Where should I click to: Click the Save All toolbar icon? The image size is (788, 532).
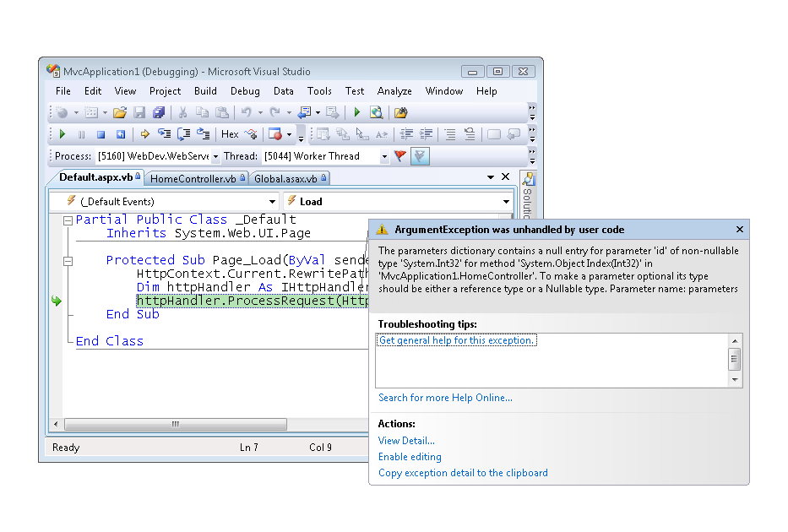pos(159,112)
